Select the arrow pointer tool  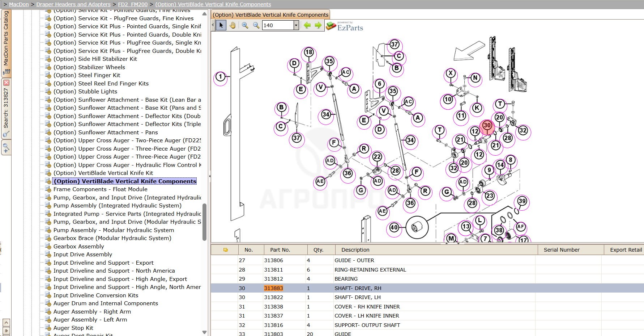click(x=221, y=25)
